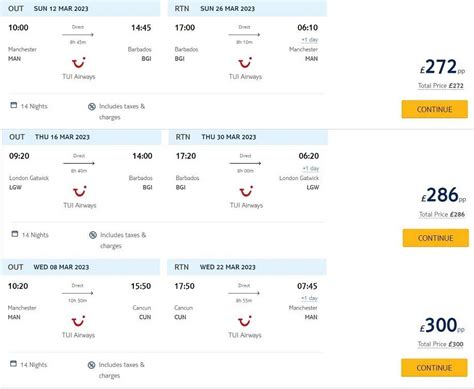Click TUI logo on Gatwick to Barbados outbound
Screen dimensions: 474x389
coord(80,191)
